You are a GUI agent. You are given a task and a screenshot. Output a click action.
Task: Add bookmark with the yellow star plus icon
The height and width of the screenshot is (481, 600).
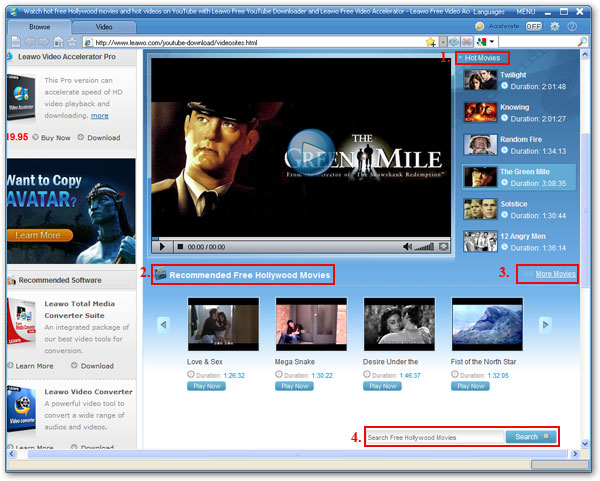[431, 42]
